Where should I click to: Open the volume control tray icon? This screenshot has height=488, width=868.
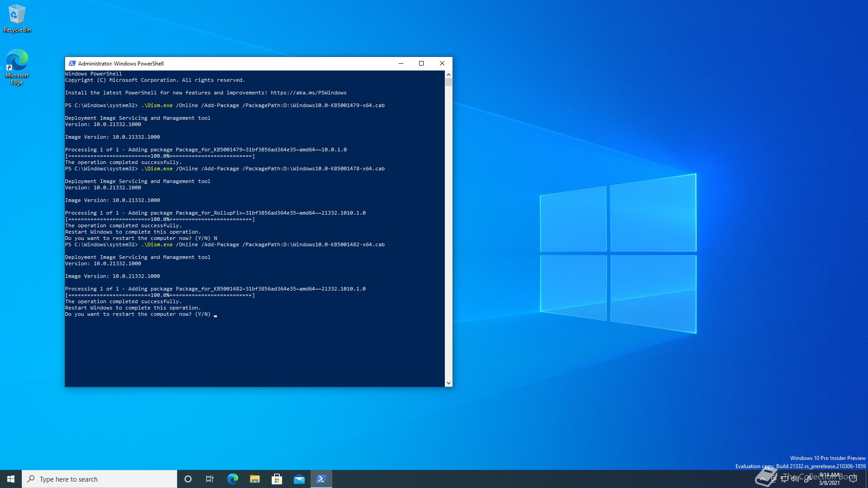pyautogui.click(x=795, y=479)
